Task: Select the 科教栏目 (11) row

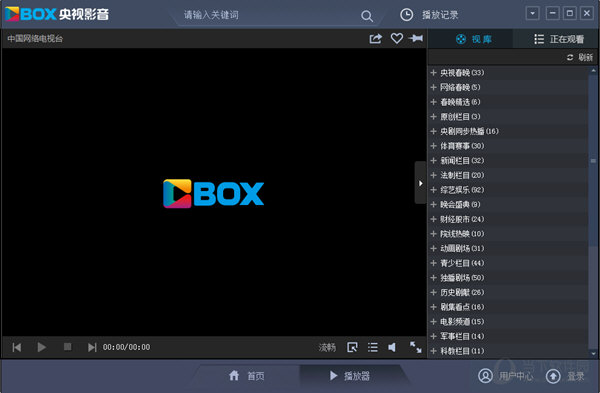Action: pyautogui.click(x=508, y=351)
